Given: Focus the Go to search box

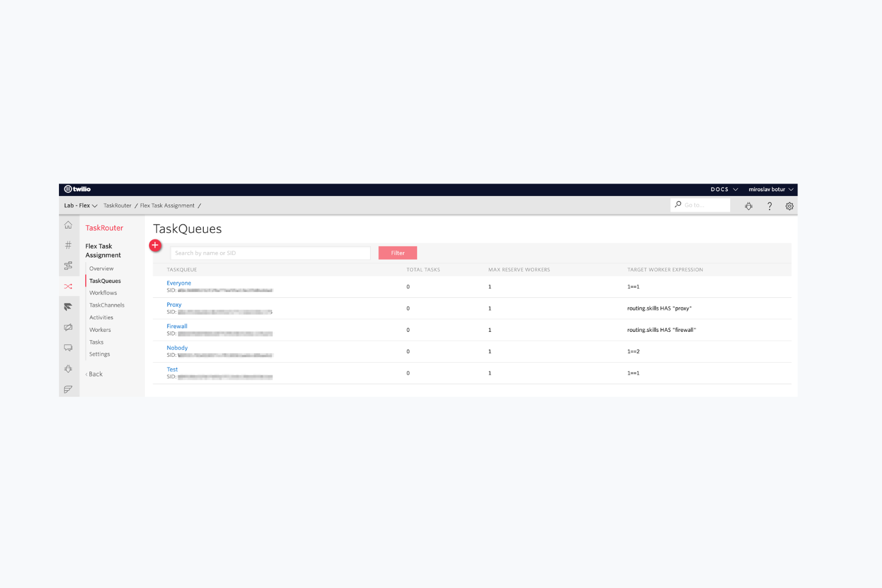Looking at the screenshot, I should click(700, 205).
